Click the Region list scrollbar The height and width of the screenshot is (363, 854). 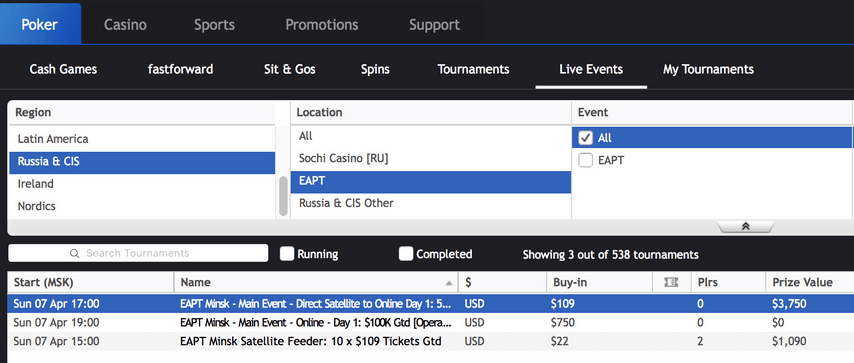[x=283, y=196]
